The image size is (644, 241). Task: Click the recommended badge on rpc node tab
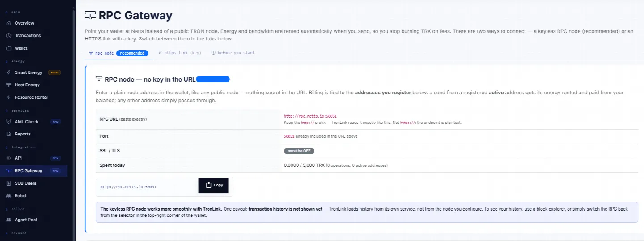coord(132,53)
